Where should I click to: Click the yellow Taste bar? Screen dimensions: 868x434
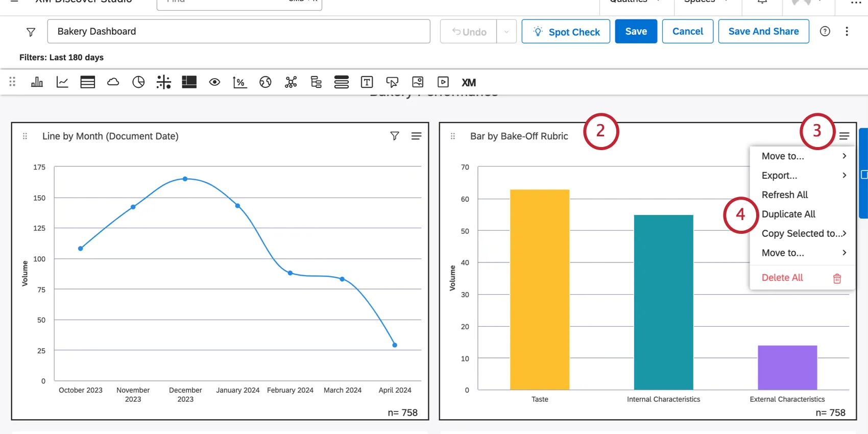point(539,290)
